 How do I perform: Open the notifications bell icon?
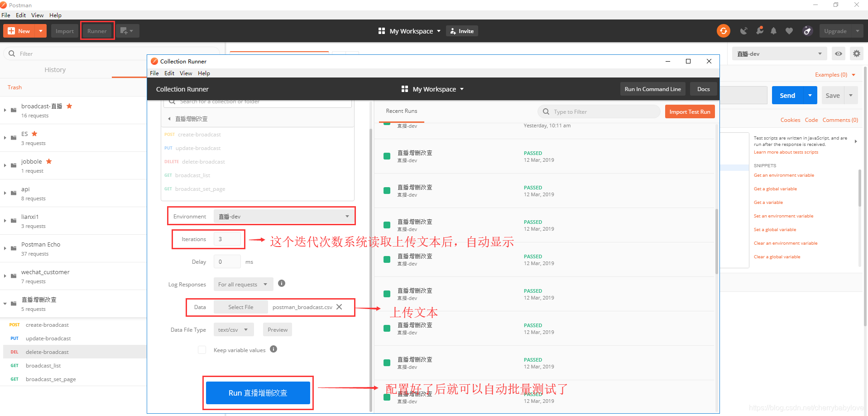(x=773, y=31)
